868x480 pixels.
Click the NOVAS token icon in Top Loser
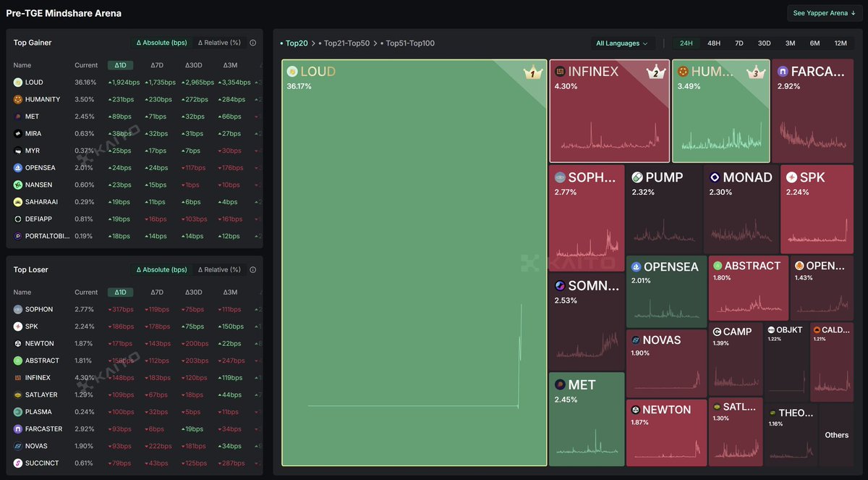pyautogui.click(x=17, y=446)
